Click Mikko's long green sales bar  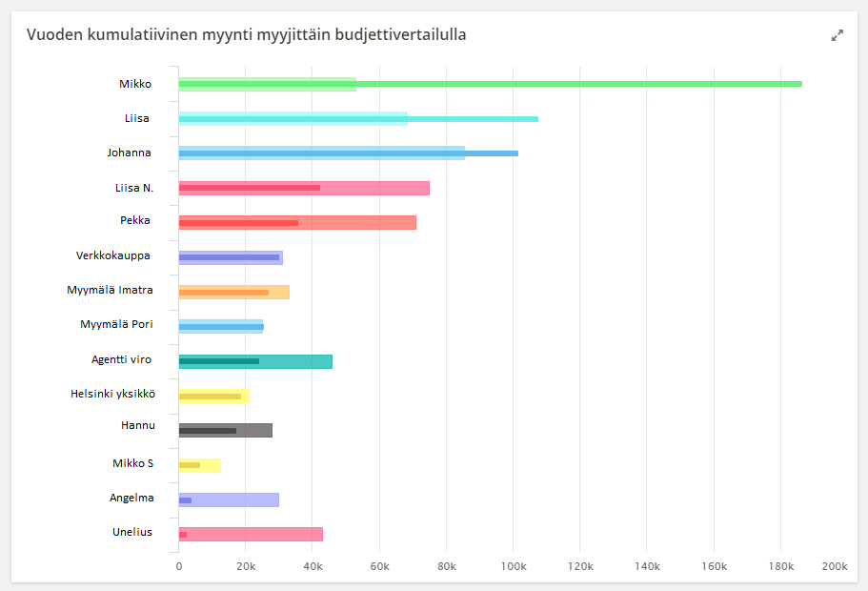pyautogui.click(x=572, y=84)
